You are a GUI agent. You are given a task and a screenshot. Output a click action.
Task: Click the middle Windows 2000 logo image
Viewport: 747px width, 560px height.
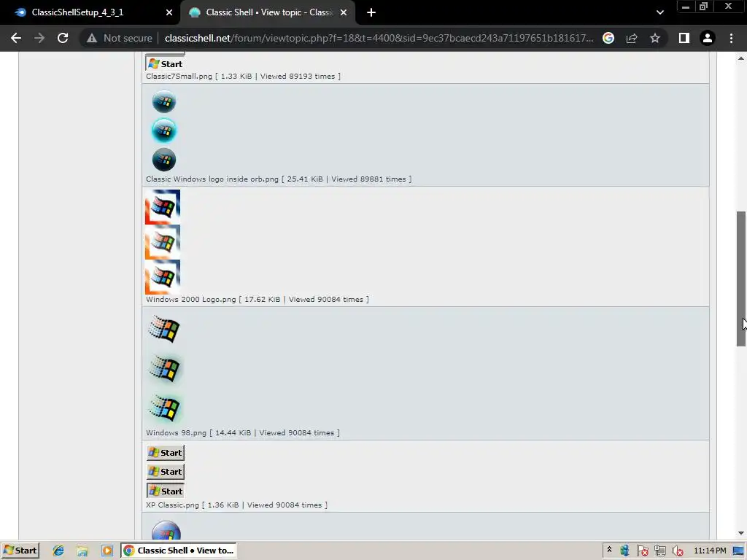[x=163, y=242]
